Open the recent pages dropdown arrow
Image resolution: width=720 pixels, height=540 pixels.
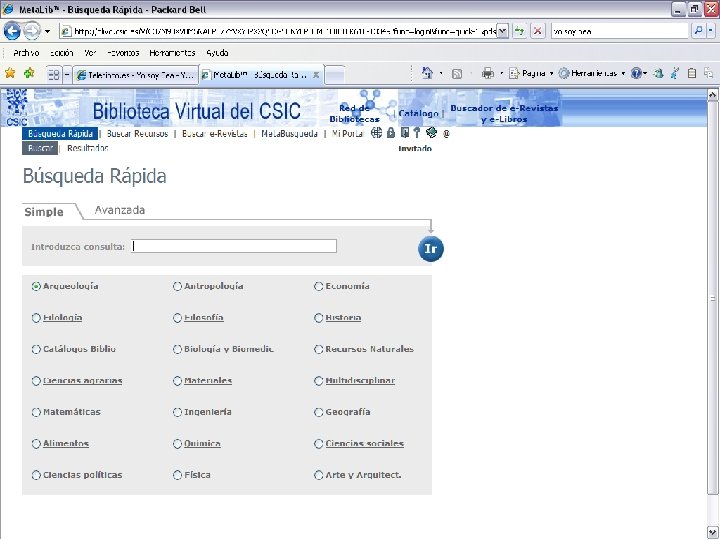click(x=47, y=32)
